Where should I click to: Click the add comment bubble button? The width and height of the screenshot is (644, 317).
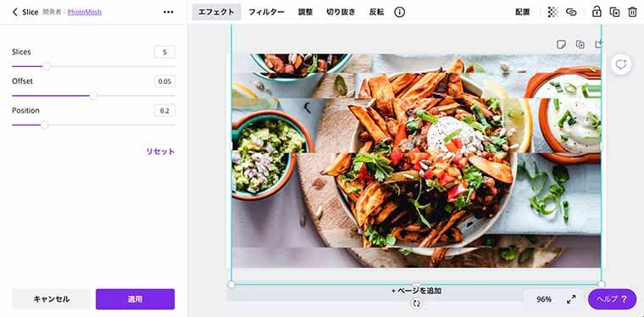pos(620,64)
